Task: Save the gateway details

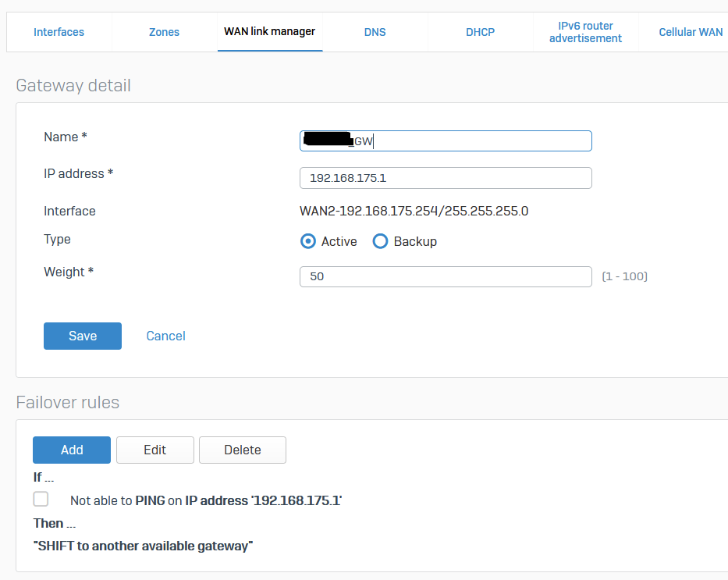Action: point(83,336)
